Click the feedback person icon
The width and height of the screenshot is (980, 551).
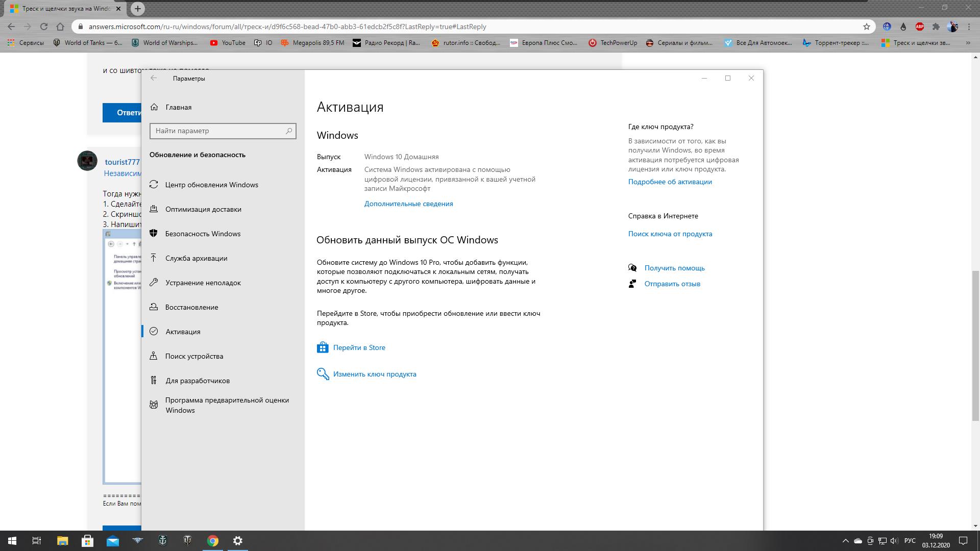click(x=632, y=284)
